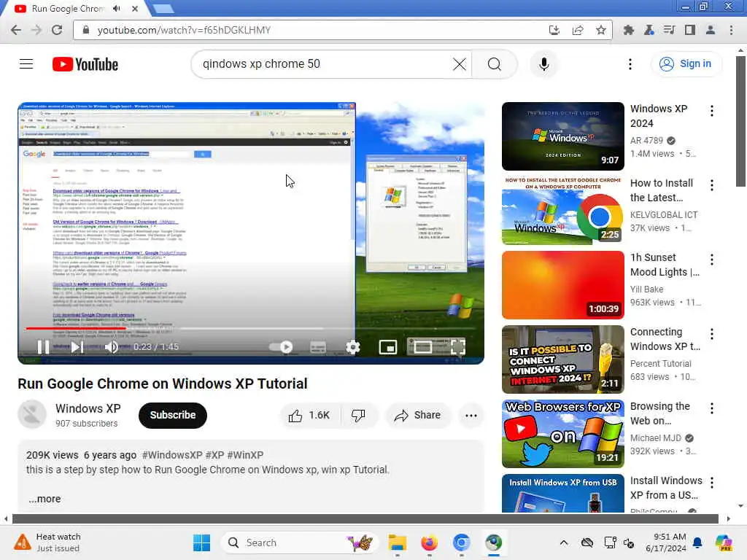Open the Windows XP channel name link
The height and width of the screenshot is (560, 747).
88,408
